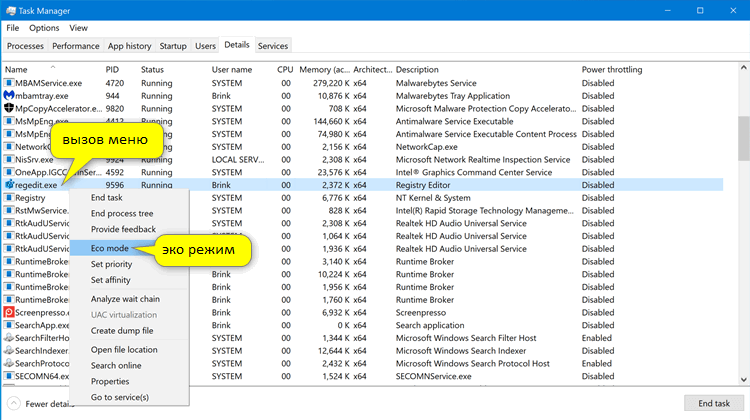Choose End process tree menu entry
The image size is (750, 420).
129,213
